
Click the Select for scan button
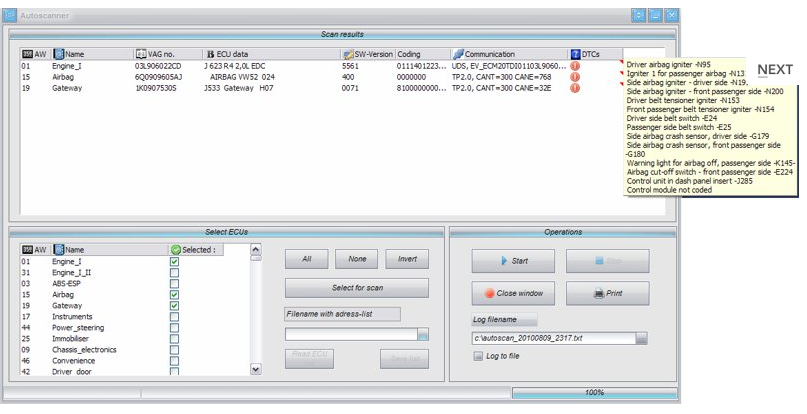357,288
